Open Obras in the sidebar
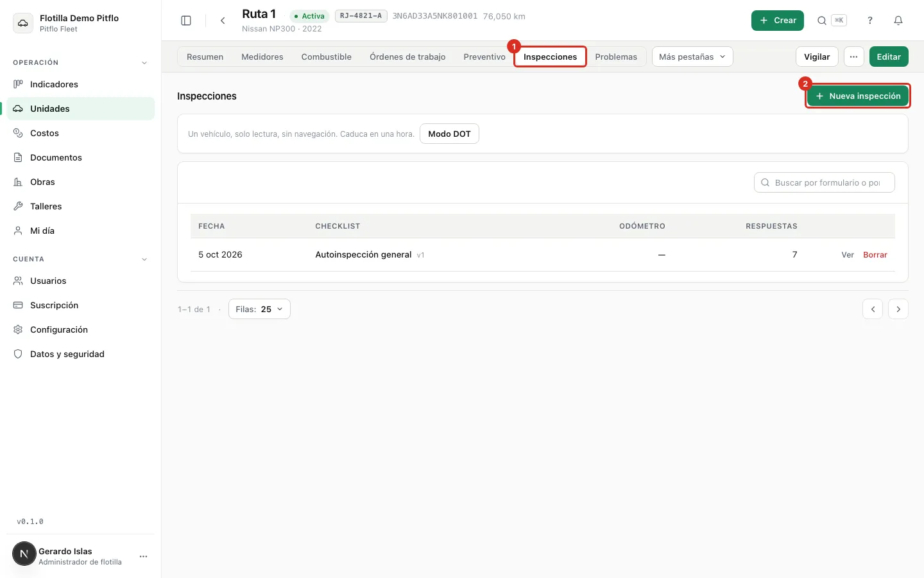This screenshot has height=578, width=924. 81,182
